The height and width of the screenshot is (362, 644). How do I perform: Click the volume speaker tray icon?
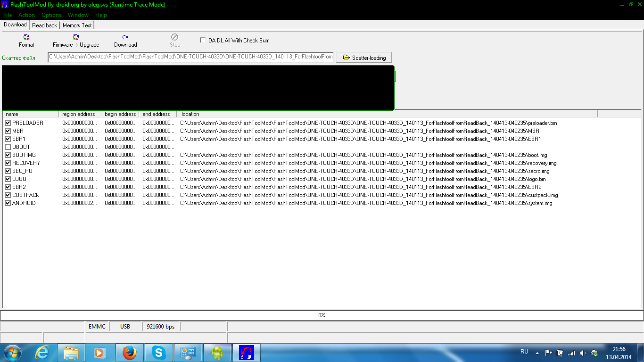(x=583, y=353)
